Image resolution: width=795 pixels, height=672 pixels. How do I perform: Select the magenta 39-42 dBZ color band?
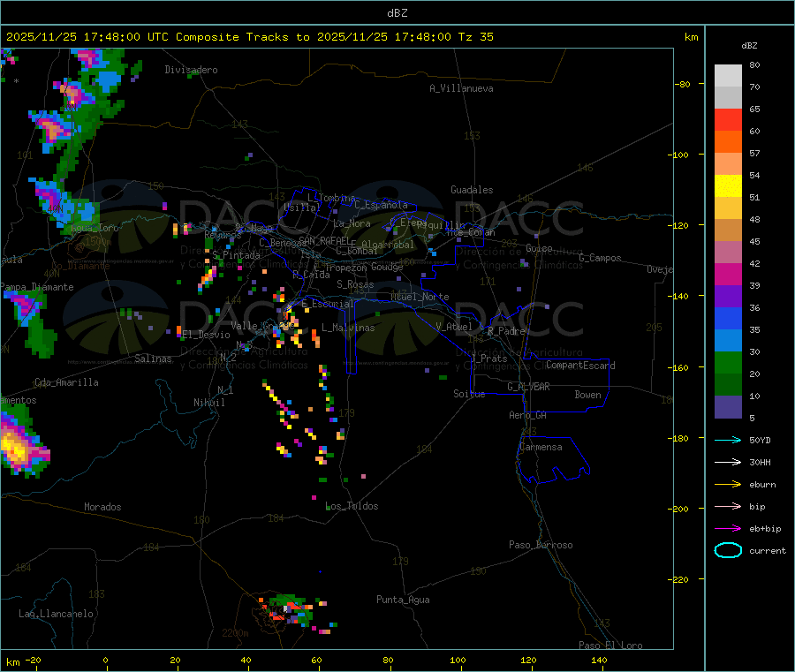[x=728, y=274]
